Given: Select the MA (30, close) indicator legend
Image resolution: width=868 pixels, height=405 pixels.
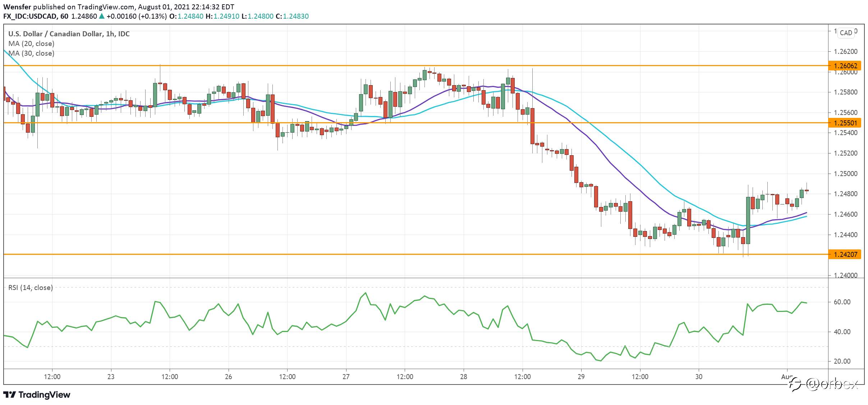Looking at the screenshot, I should tap(32, 53).
